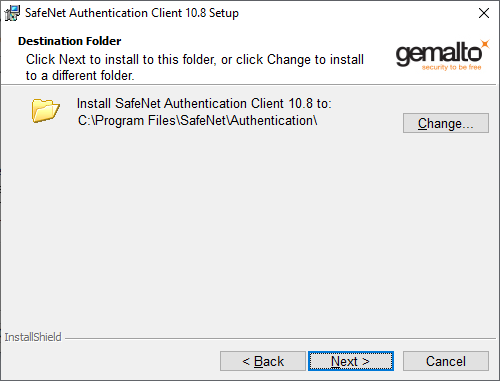The height and width of the screenshot is (381, 500).
Task: Go to previous step with Back button
Action: coord(263,361)
